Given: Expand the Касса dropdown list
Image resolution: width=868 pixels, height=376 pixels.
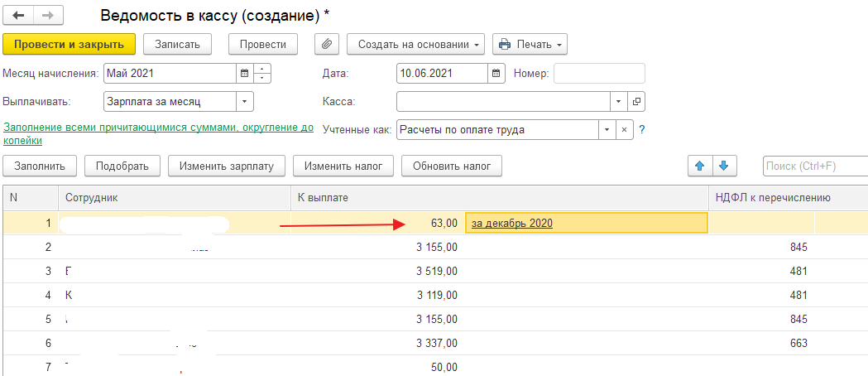Looking at the screenshot, I should point(619,102).
